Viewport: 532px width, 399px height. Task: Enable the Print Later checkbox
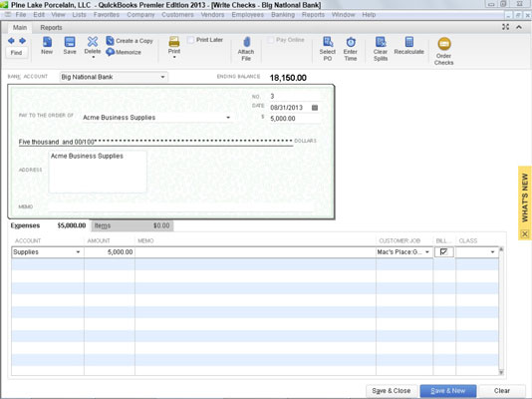tap(190, 40)
